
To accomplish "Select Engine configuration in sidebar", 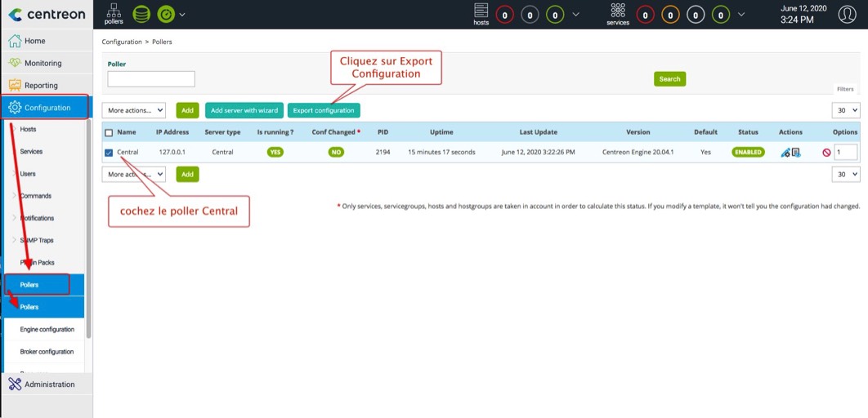I will [x=47, y=330].
